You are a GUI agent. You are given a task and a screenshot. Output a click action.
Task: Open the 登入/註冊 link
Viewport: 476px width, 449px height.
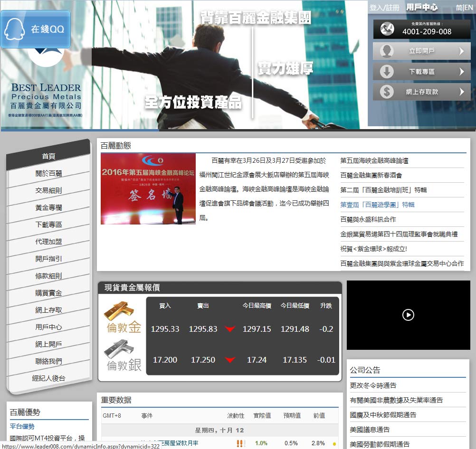coord(384,8)
